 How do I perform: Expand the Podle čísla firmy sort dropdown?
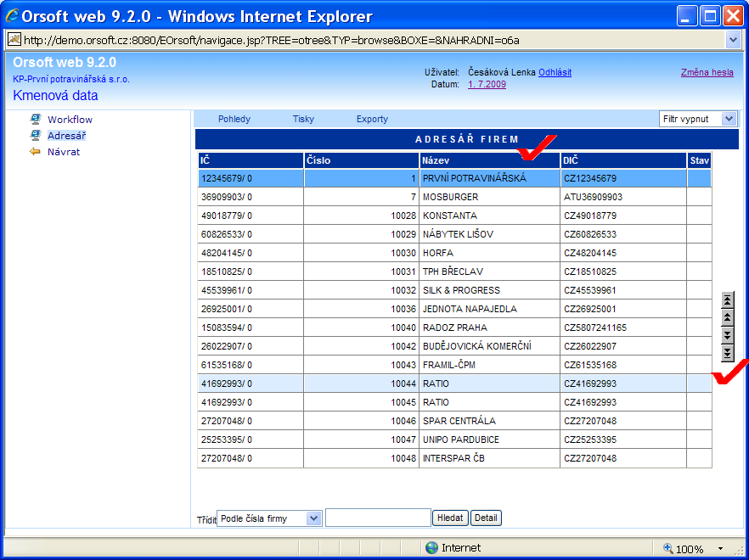coord(313,518)
